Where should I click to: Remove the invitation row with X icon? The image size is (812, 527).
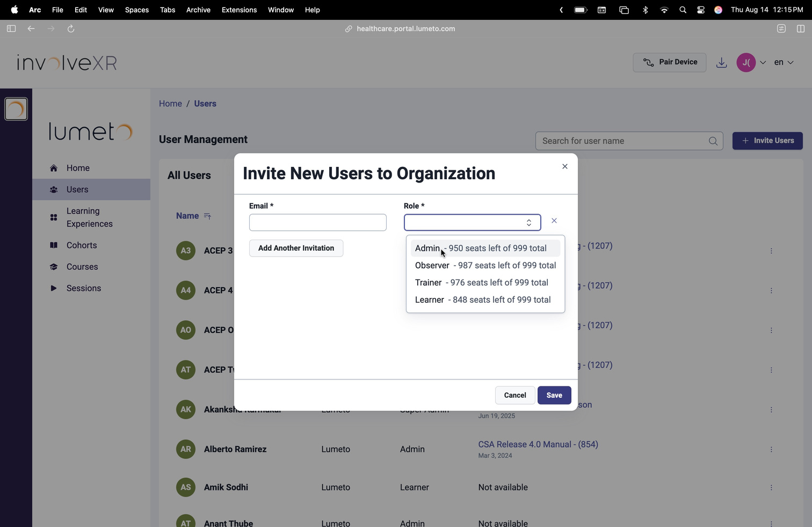(554, 221)
